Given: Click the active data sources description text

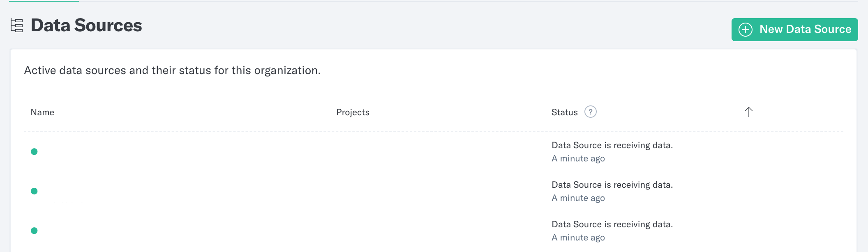Looking at the screenshot, I should [172, 70].
